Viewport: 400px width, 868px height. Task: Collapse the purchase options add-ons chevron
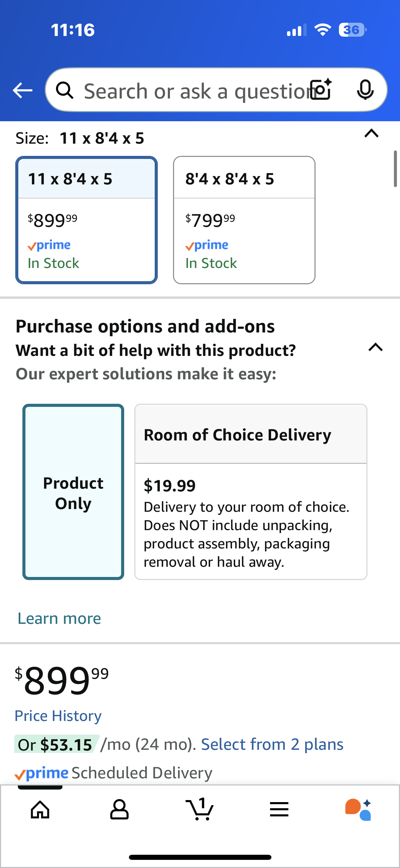pos(376,347)
